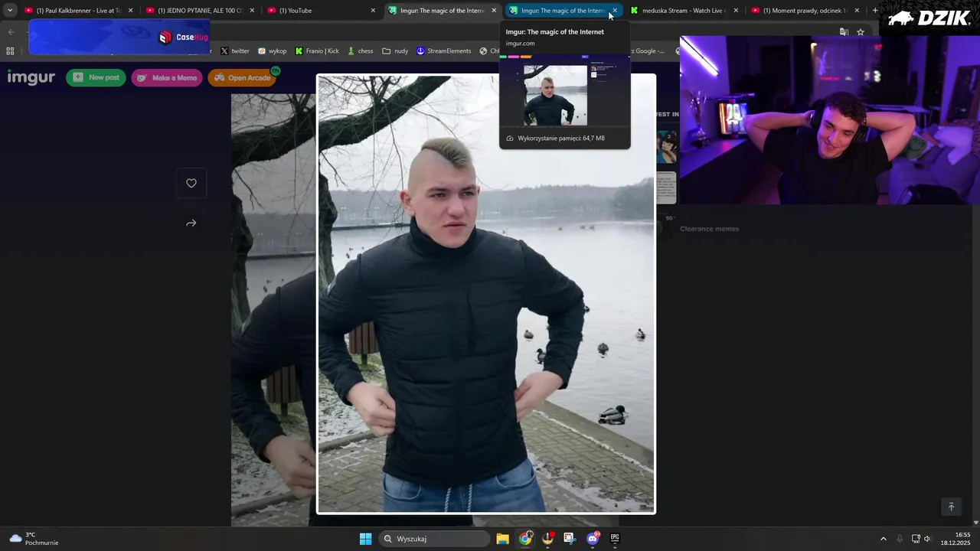Open Discord from taskbar
Image resolution: width=980 pixels, height=551 pixels.
click(x=593, y=539)
